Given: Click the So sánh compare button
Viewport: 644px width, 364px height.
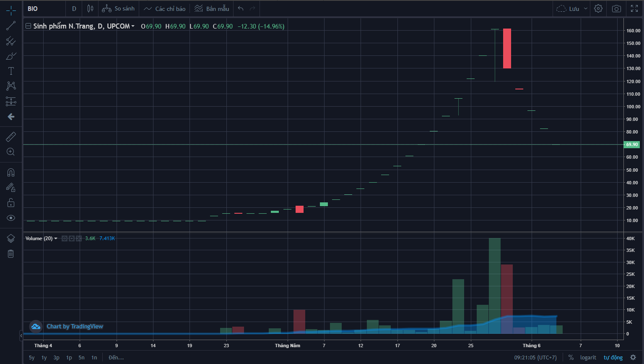Looking at the screenshot, I should tap(119, 8).
